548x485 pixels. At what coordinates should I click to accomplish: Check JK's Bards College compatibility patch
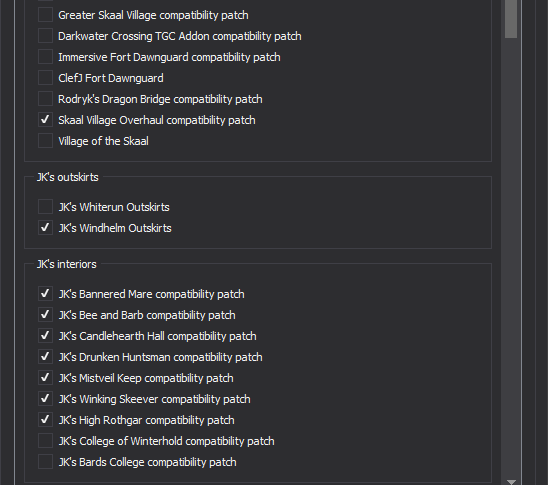click(x=45, y=462)
